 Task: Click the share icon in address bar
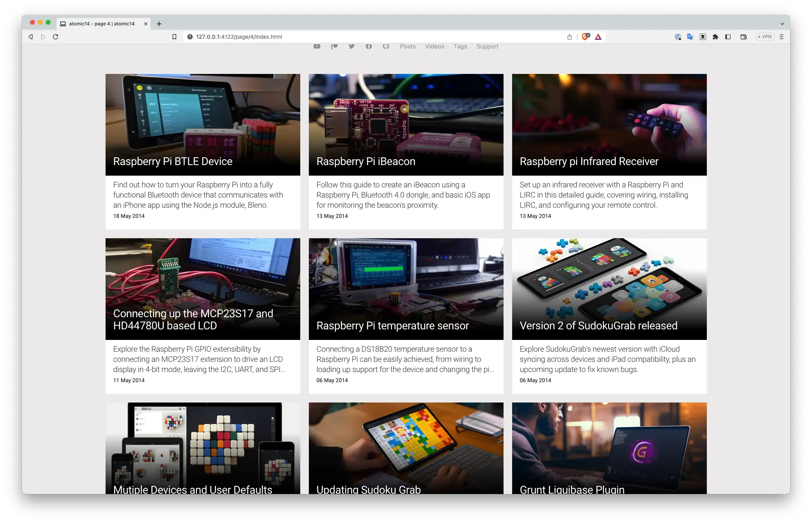[x=570, y=37]
